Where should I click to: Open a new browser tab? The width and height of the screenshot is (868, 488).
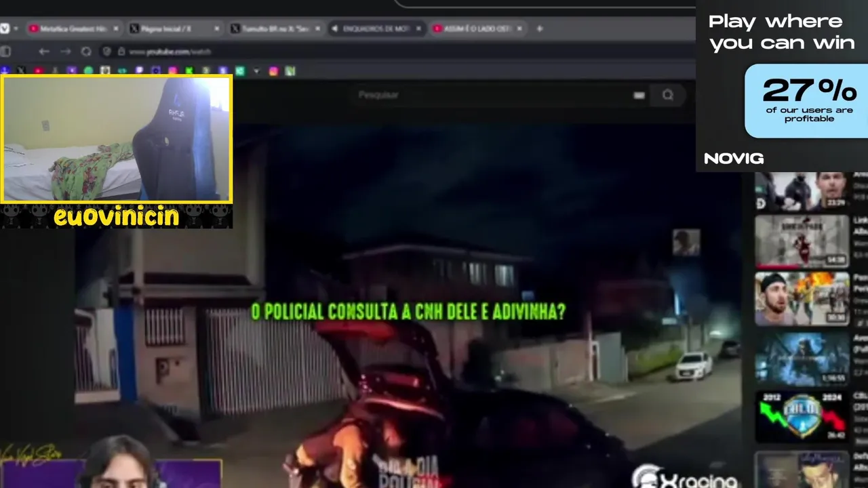point(540,28)
